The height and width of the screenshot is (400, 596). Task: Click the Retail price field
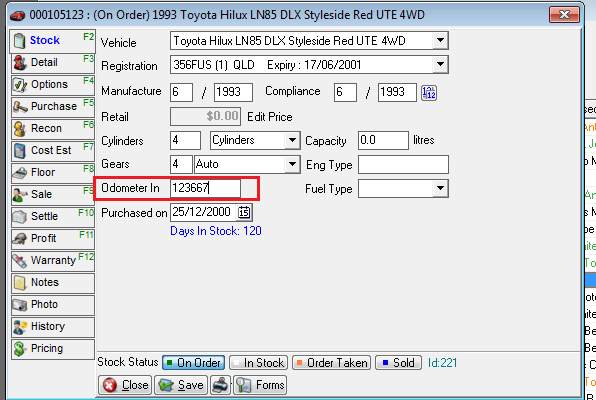click(205, 116)
